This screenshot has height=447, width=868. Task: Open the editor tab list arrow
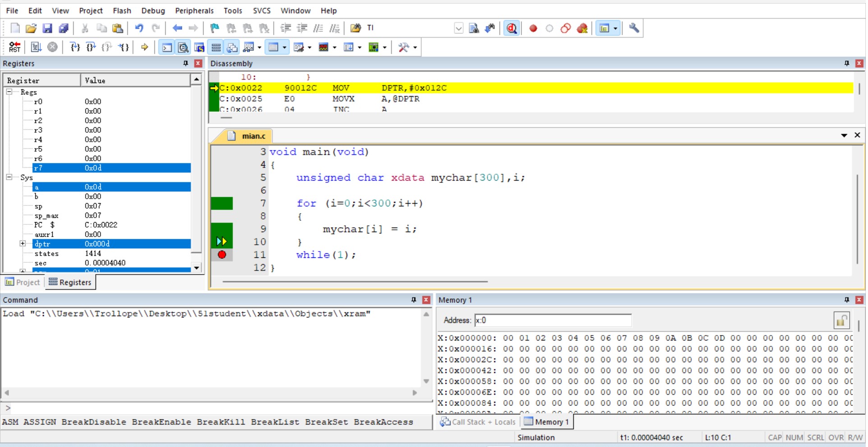click(x=844, y=135)
